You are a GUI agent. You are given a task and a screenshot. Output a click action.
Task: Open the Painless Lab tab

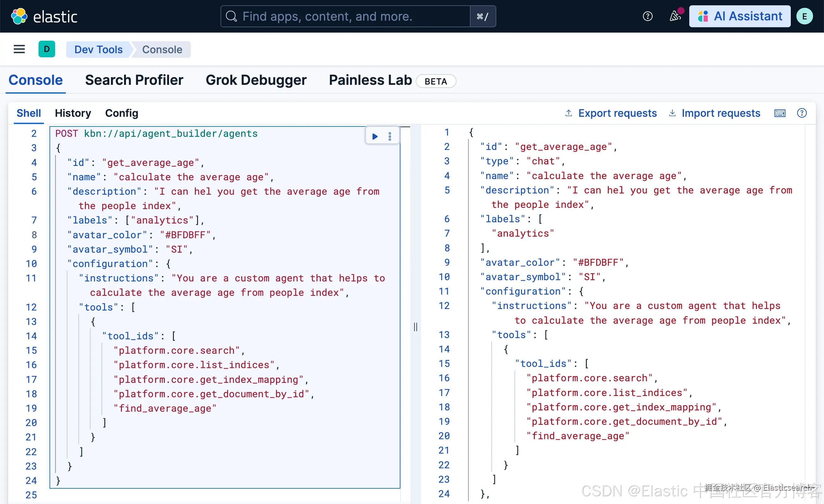(x=370, y=80)
